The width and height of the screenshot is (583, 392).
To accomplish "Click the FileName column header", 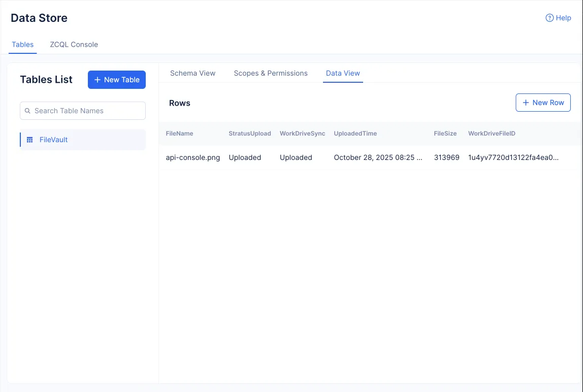I will pos(179,134).
